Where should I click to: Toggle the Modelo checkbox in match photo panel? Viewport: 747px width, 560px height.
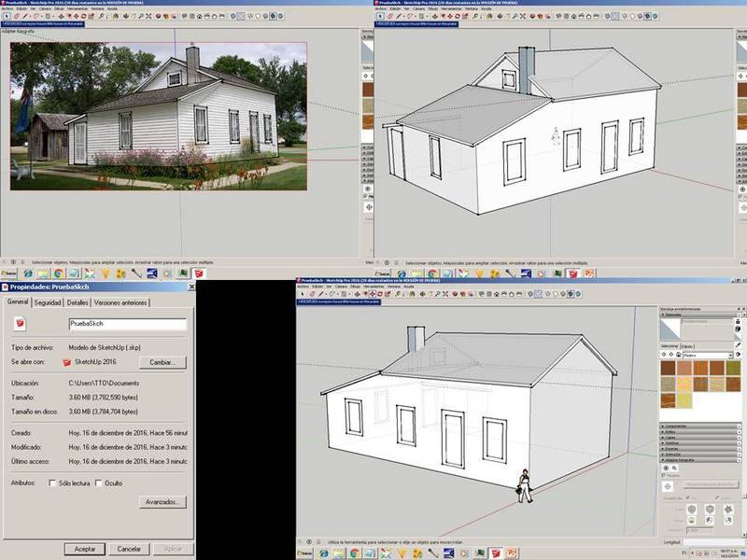coord(666,475)
